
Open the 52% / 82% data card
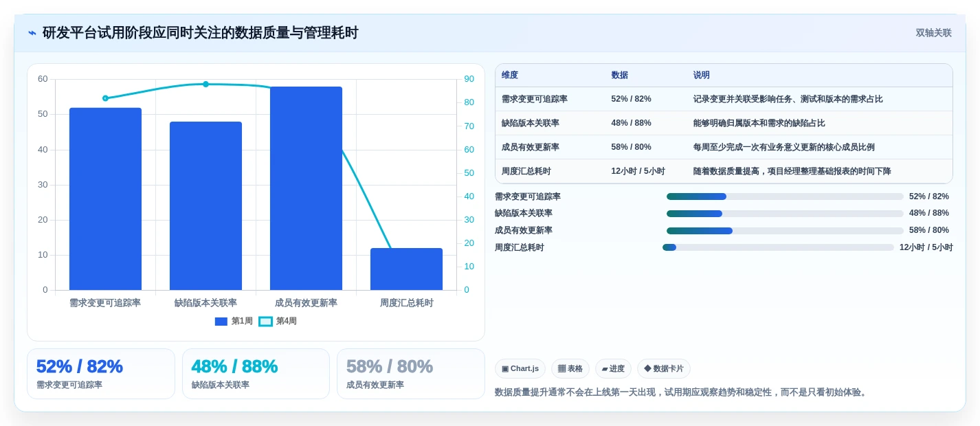[101, 374]
